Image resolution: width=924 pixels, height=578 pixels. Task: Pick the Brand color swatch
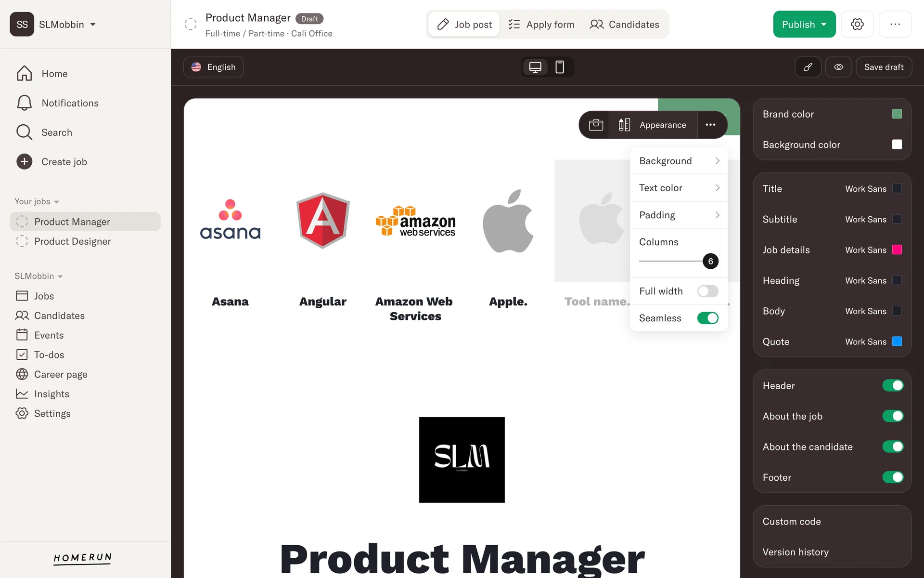(897, 114)
